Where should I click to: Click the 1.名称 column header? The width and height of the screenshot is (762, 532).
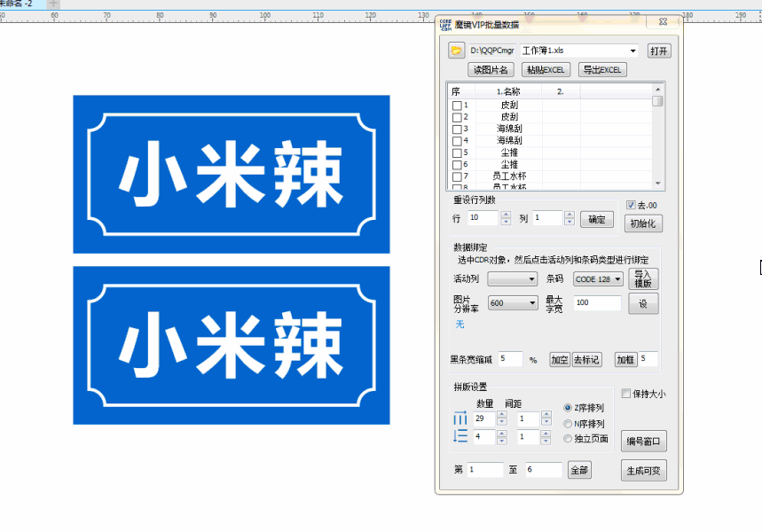pos(508,91)
